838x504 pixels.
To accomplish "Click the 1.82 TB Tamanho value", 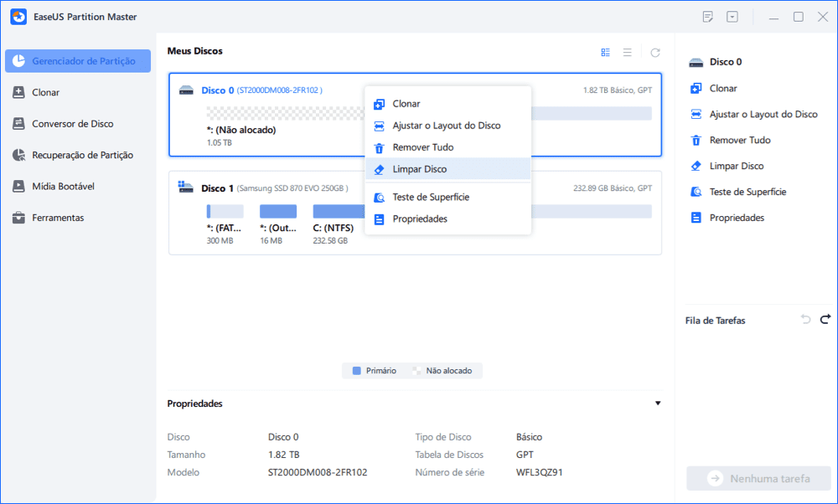I will [284, 455].
